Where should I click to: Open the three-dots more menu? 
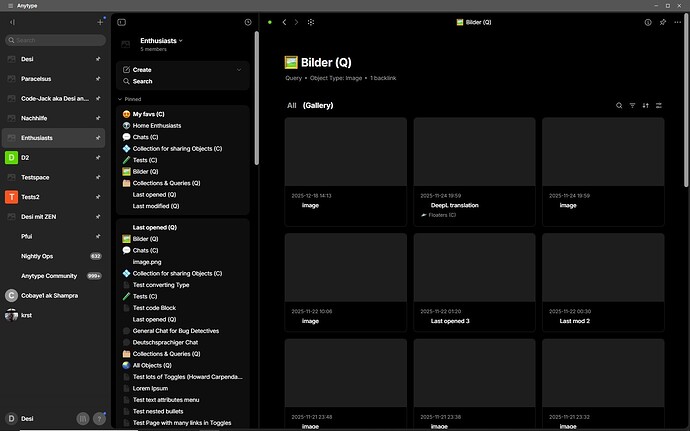677,22
